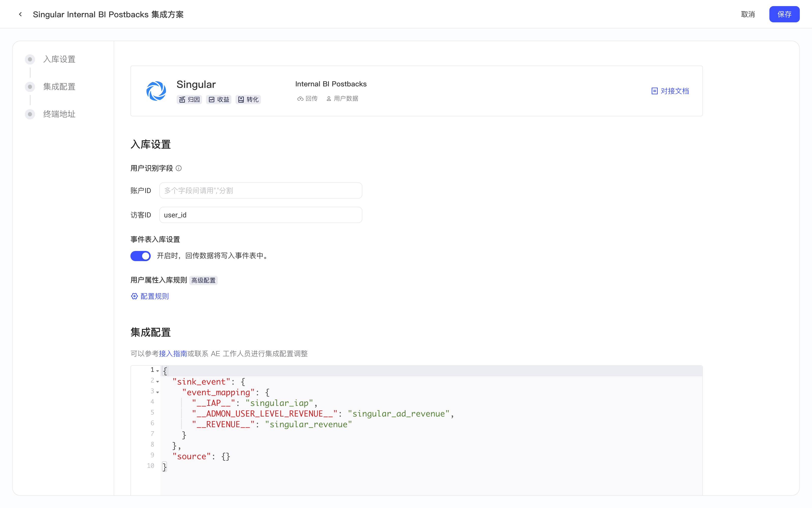Click "singular_ad_revenue" value in the editor
Viewport: 812px width, 508px height.
(x=399, y=414)
